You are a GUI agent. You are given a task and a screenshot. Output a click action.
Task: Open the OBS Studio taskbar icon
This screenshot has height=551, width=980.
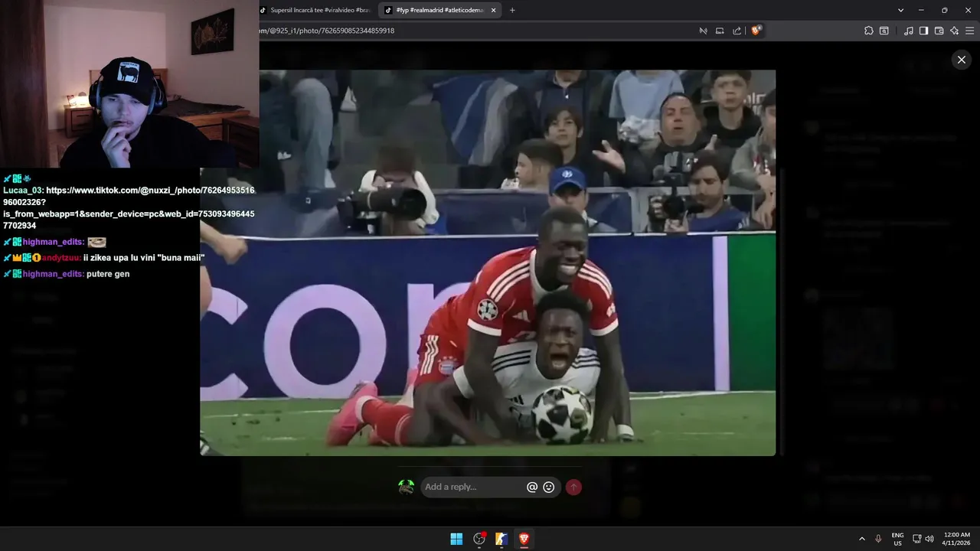click(x=479, y=539)
